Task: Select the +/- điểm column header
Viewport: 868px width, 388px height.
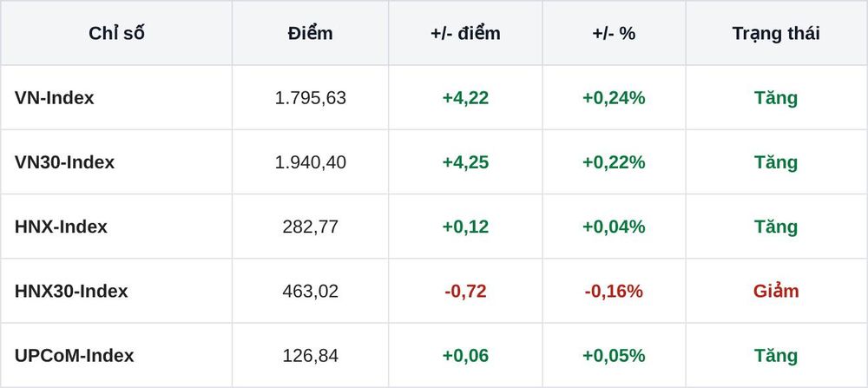Action: point(465,33)
